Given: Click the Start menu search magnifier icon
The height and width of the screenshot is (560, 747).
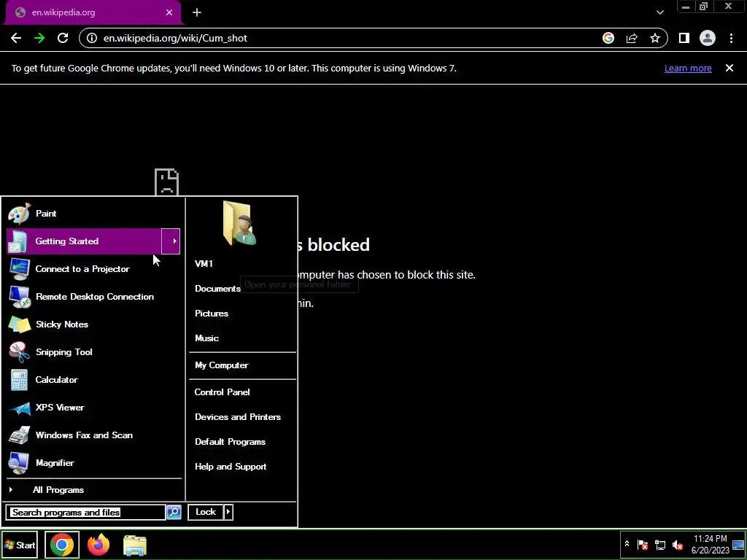Looking at the screenshot, I should pos(174,513).
